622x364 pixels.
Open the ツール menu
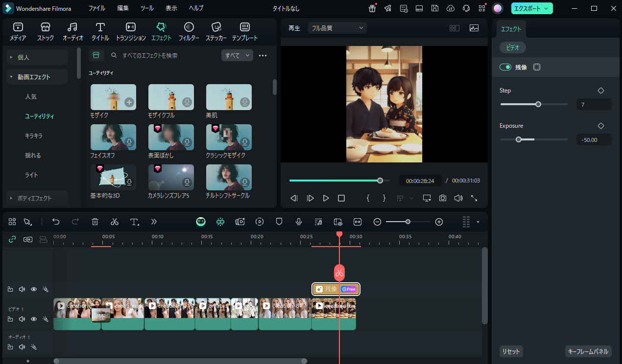click(147, 8)
